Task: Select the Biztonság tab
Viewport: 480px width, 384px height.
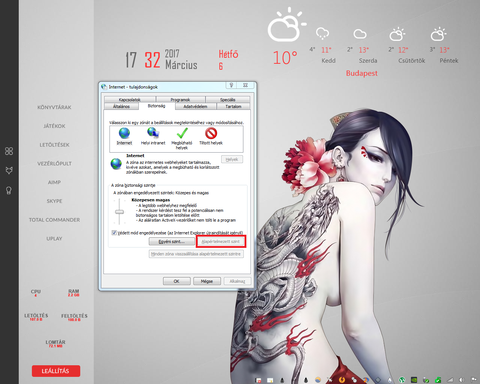Action: pos(156,106)
